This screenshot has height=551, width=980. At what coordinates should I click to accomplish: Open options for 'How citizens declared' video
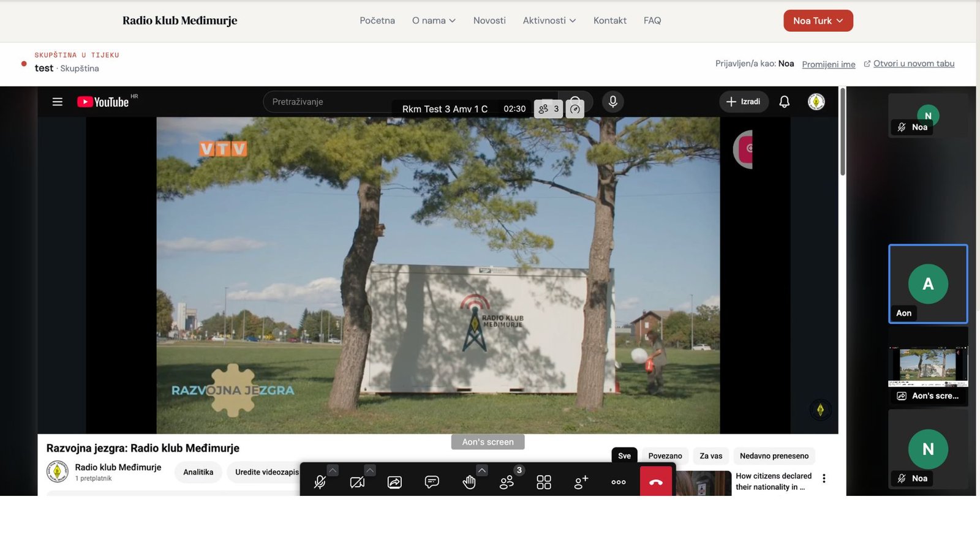(824, 479)
